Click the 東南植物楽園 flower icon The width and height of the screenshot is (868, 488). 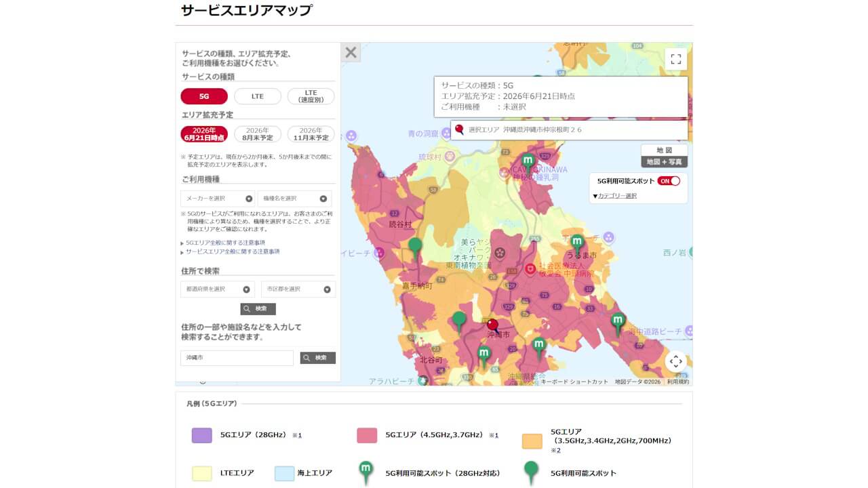point(500,252)
